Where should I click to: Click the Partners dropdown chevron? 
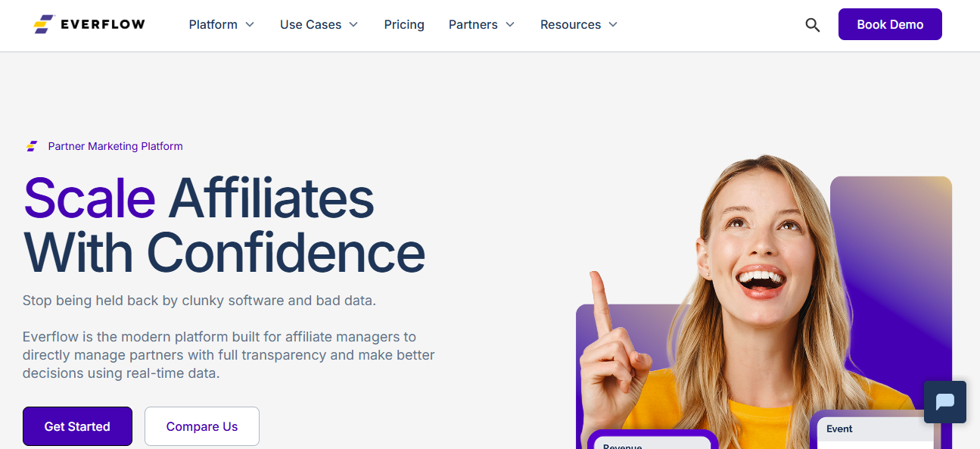(x=512, y=24)
